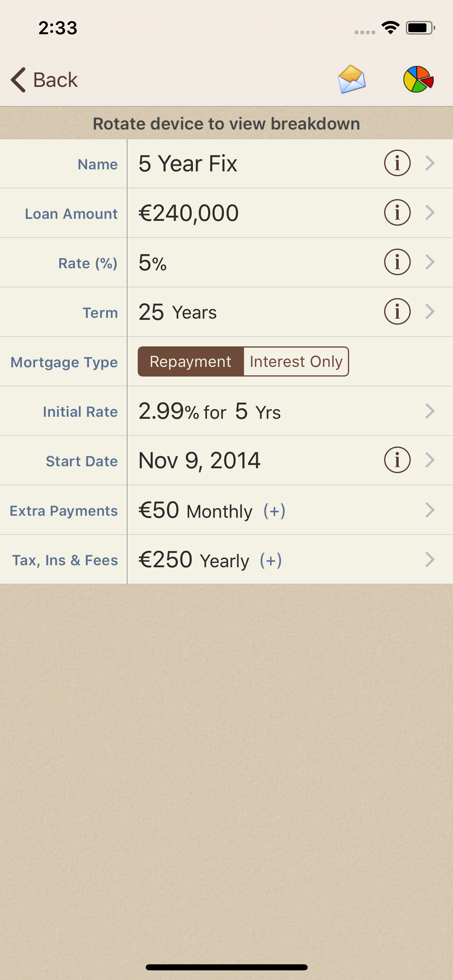View info for Start Date
Screen dimensions: 453x980
tap(397, 460)
